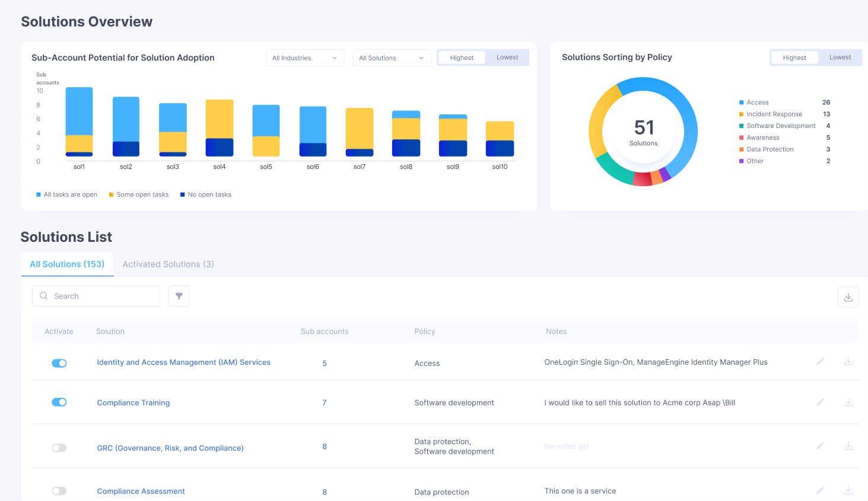Click sub accounts count 5 for IAM Services
The width and height of the screenshot is (868, 501).
click(325, 363)
